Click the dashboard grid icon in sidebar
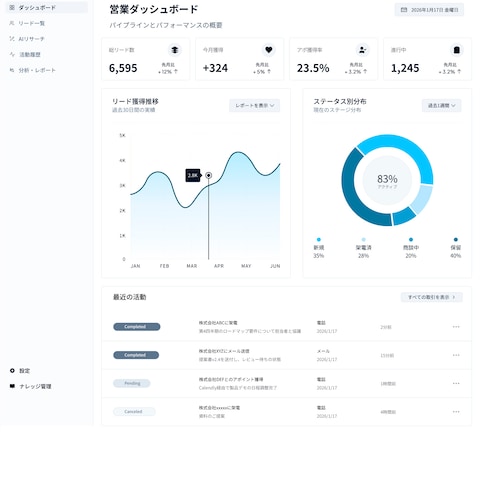480x480 pixels. [x=12, y=7]
